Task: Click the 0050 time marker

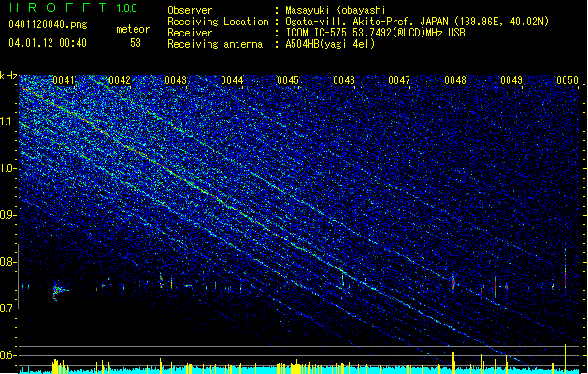Action: pyautogui.click(x=567, y=80)
